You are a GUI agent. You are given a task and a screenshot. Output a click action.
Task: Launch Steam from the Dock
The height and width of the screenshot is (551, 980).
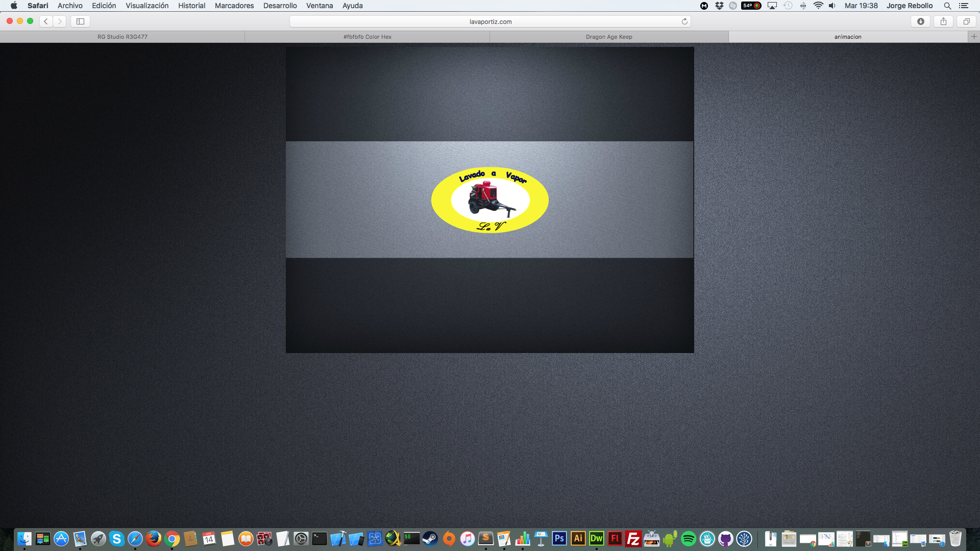point(430,538)
